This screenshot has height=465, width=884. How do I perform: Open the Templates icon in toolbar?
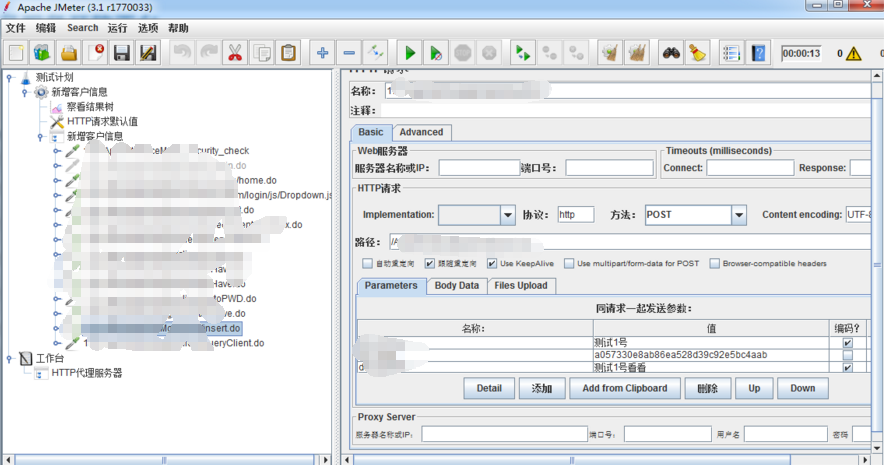[42, 53]
